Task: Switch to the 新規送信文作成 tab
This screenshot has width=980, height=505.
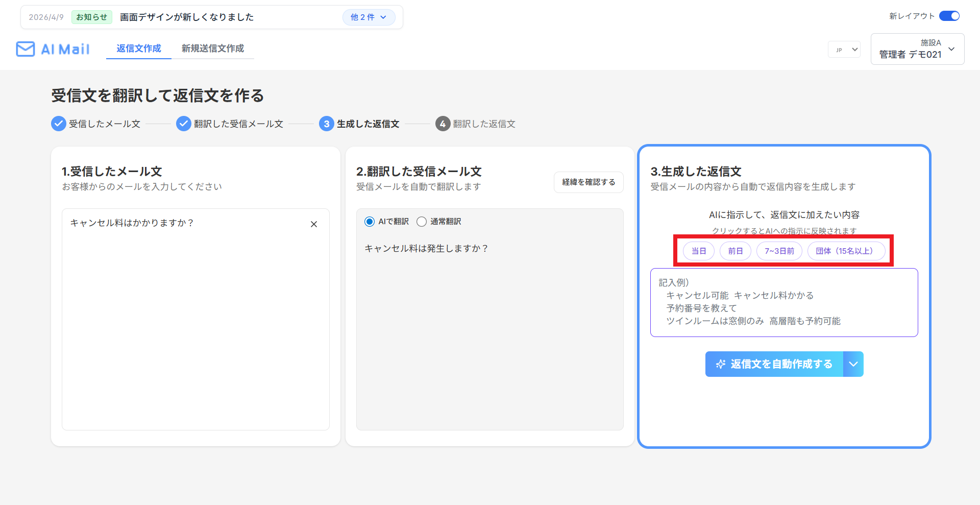Action: click(213, 48)
